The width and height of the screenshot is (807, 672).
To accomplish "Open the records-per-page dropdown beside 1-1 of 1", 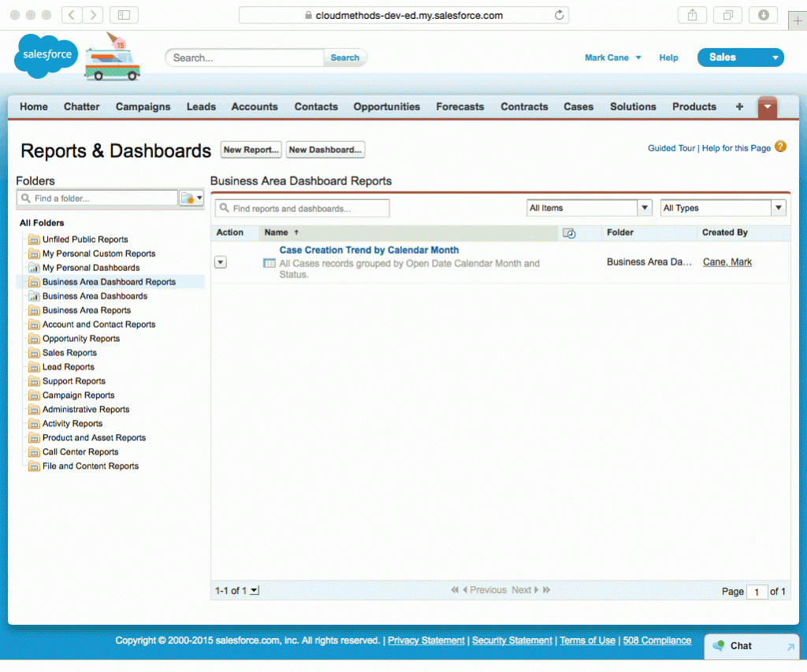I will (255, 591).
